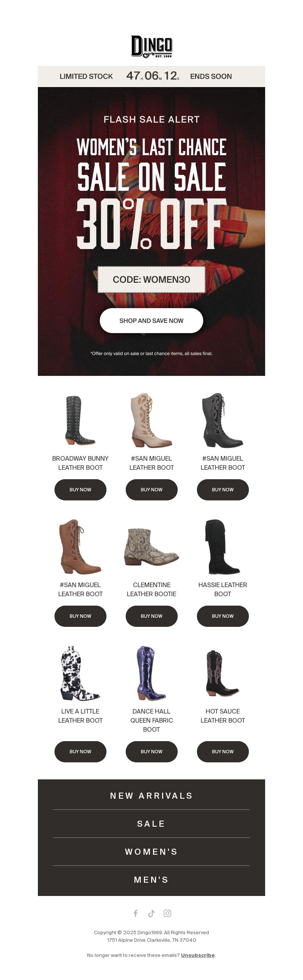Click the Unsubscribe link
The height and width of the screenshot is (980, 303).
point(198,955)
